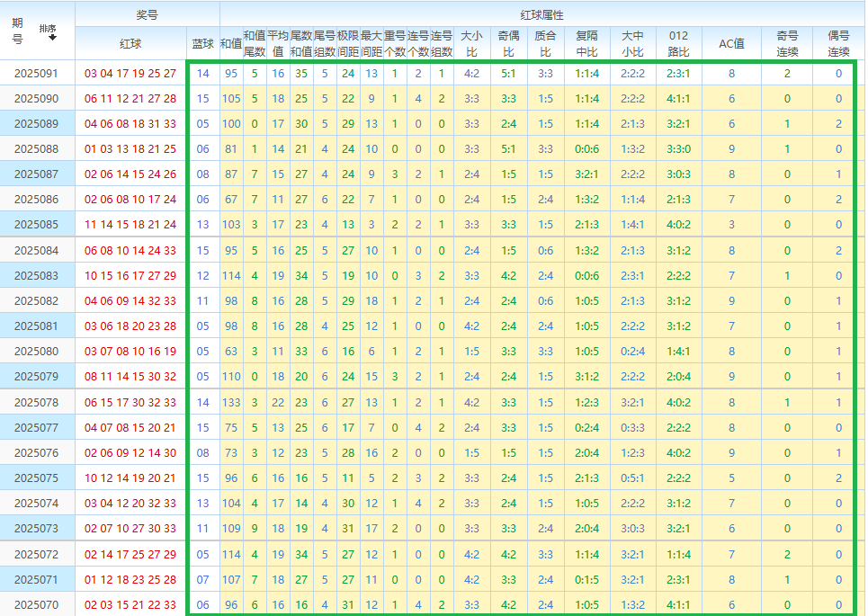Click red balls 04 06 08 18 31 33
868x616 pixels.
click(x=130, y=124)
